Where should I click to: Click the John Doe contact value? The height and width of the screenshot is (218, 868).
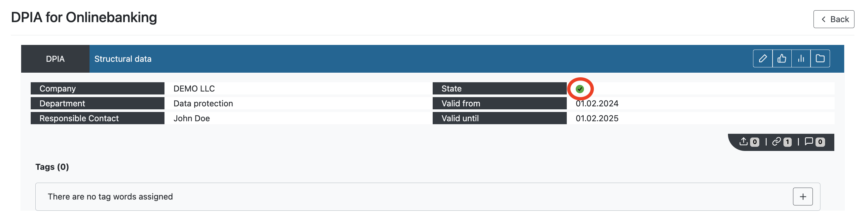point(192,118)
